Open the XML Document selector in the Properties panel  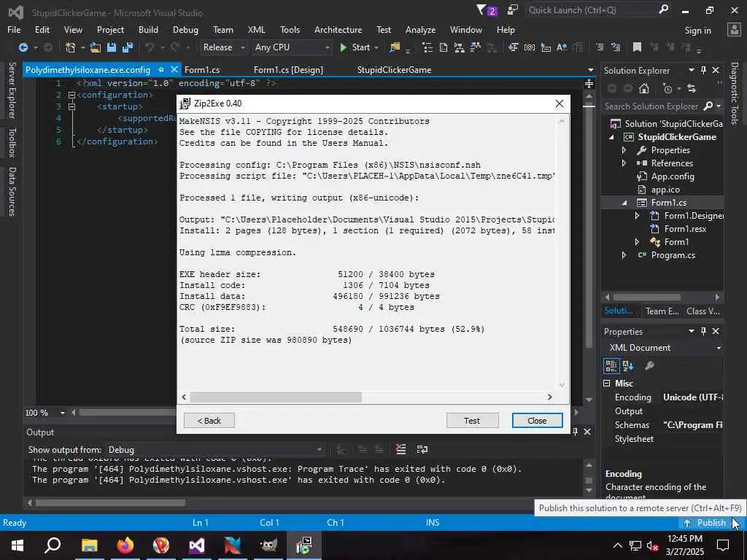(663, 348)
